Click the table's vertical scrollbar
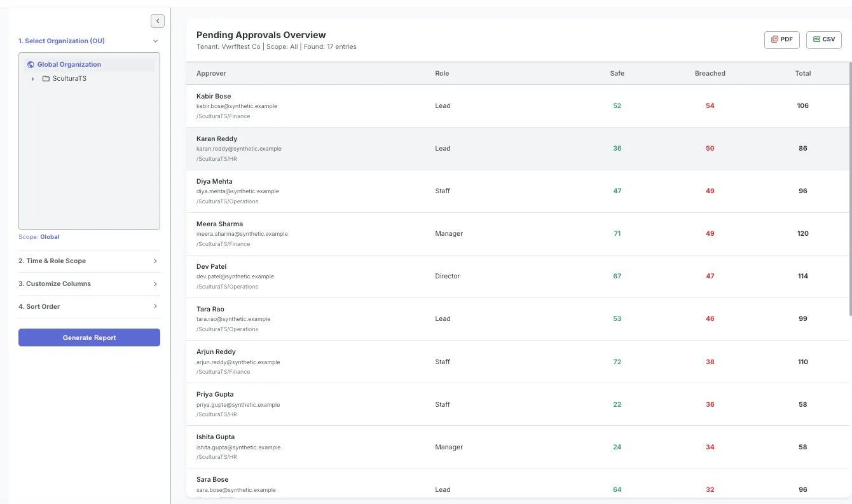The image size is (852, 504). click(x=850, y=189)
